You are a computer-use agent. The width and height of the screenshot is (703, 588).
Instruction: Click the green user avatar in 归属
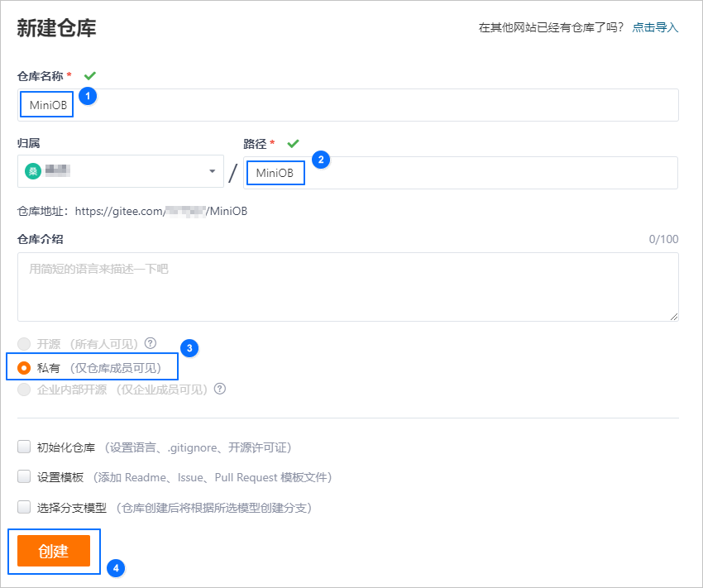tap(33, 171)
